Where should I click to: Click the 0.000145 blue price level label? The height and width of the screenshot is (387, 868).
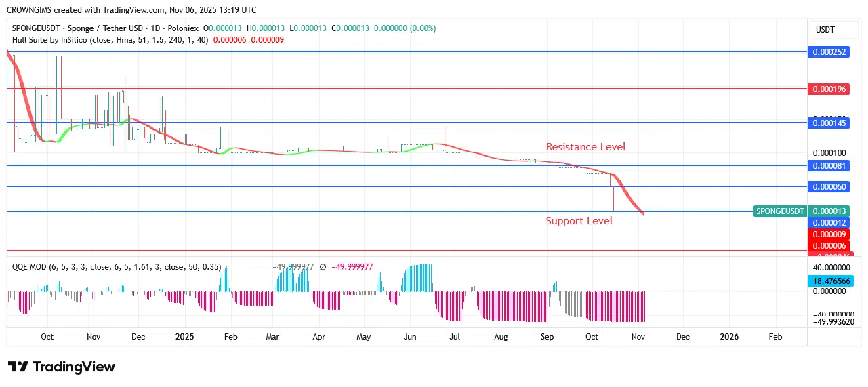pyautogui.click(x=830, y=123)
